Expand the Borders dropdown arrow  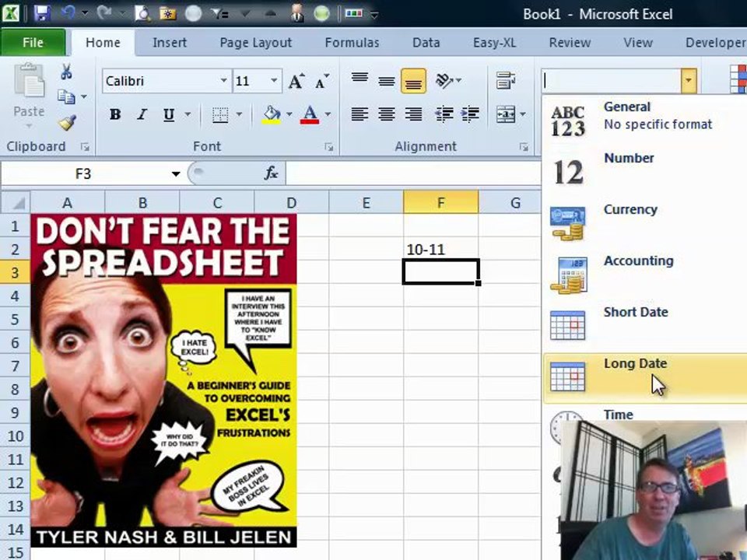coord(239,114)
